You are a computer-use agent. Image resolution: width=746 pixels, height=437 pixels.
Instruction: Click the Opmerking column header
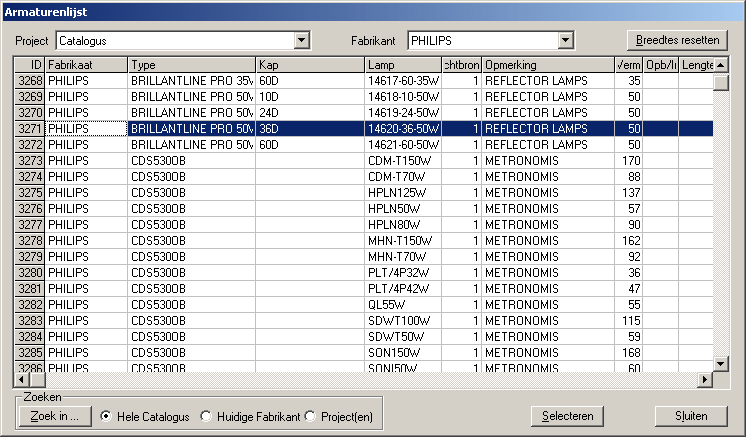(x=548, y=65)
